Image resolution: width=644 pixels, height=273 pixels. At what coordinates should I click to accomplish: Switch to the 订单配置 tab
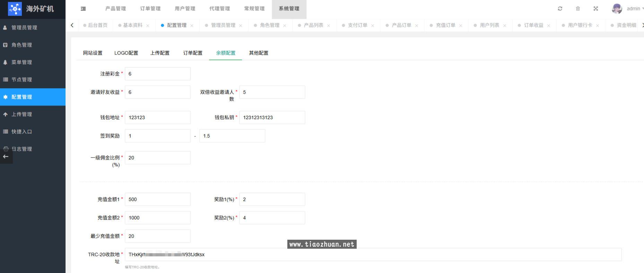tap(193, 53)
